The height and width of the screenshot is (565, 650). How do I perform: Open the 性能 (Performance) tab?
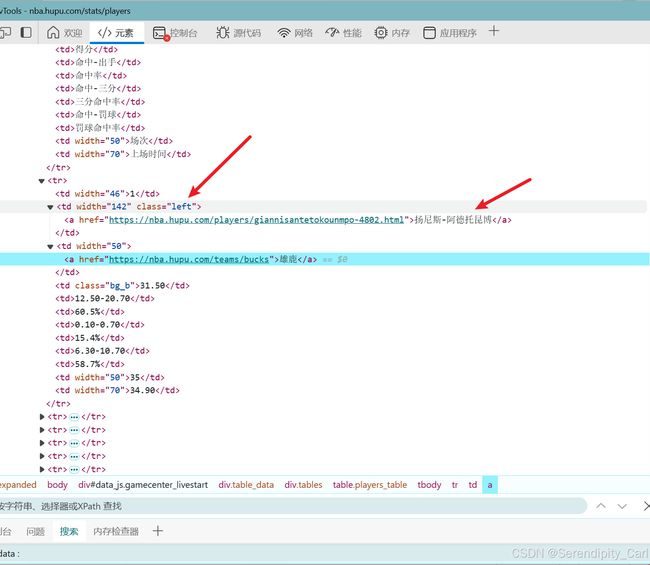343,33
